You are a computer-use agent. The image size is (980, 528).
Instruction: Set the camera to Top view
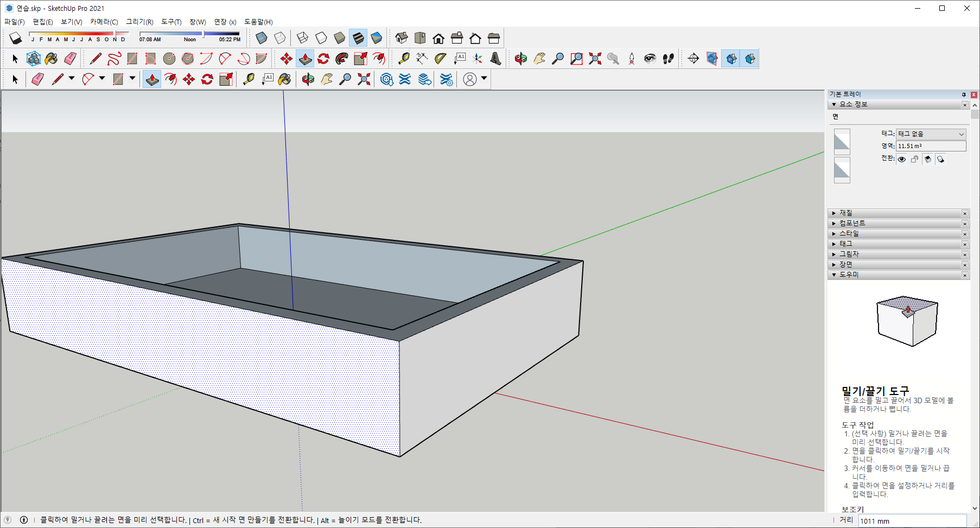point(420,38)
